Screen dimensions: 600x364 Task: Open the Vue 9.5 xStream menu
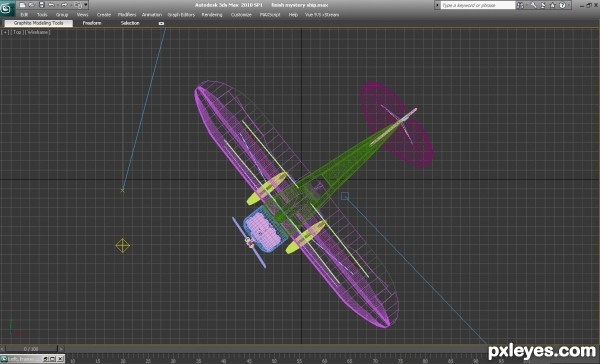(x=322, y=15)
